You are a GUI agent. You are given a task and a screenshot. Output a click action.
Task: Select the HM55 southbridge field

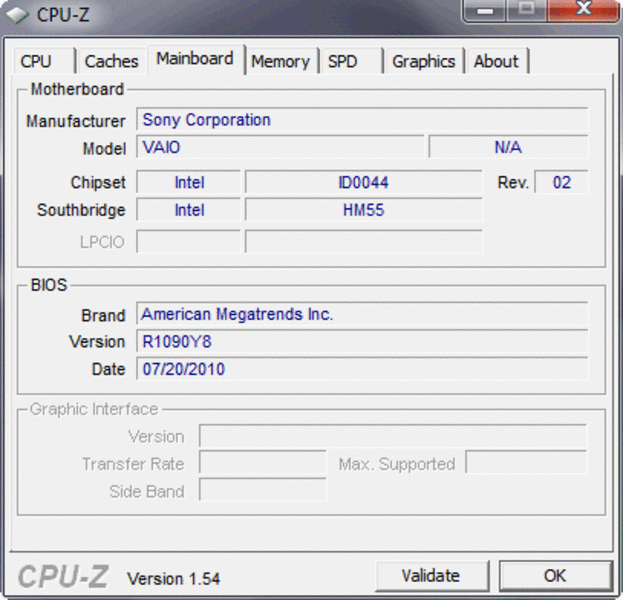(364, 210)
